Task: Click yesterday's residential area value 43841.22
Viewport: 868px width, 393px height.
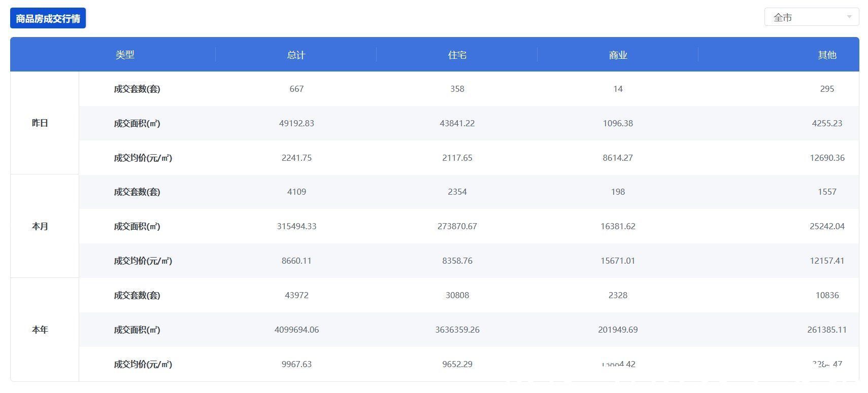Action: tap(457, 123)
